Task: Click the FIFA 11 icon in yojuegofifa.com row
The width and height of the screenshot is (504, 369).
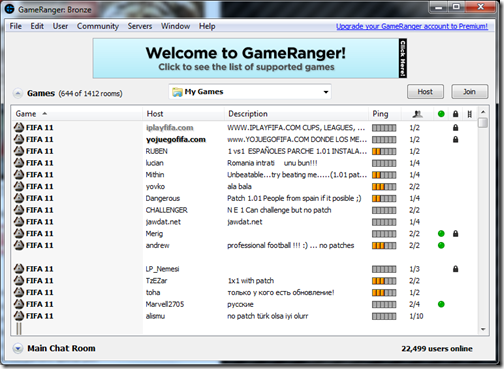Action: [x=19, y=139]
